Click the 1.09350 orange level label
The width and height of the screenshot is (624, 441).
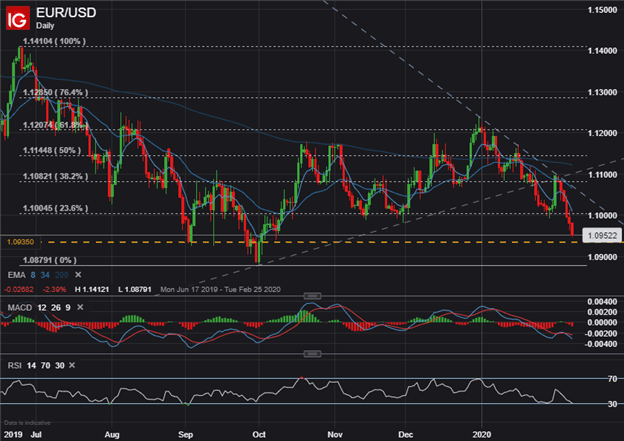[20, 242]
